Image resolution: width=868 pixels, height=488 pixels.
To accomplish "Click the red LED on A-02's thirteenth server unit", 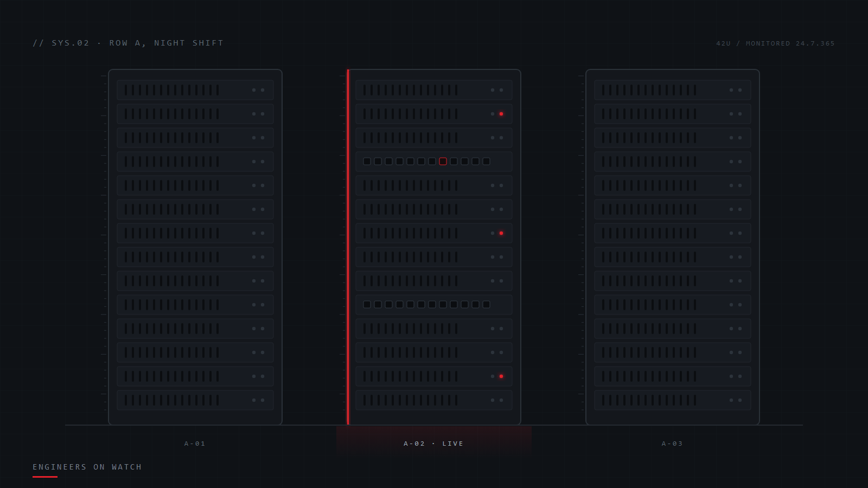I will 501,376.
